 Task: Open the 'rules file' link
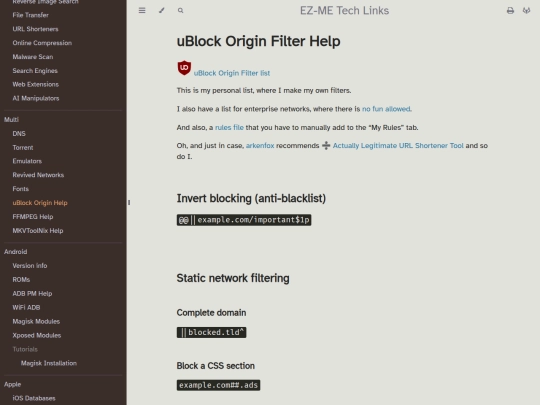[x=229, y=127]
